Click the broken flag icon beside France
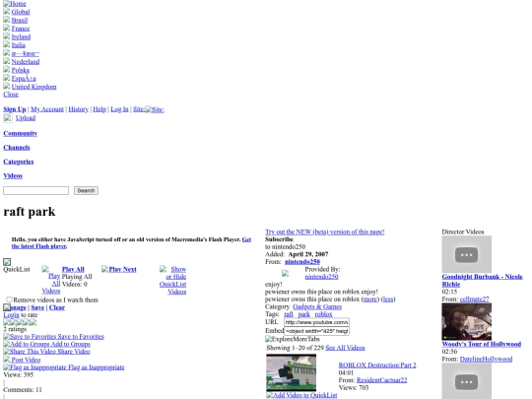532x399 pixels. pos(7,28)
